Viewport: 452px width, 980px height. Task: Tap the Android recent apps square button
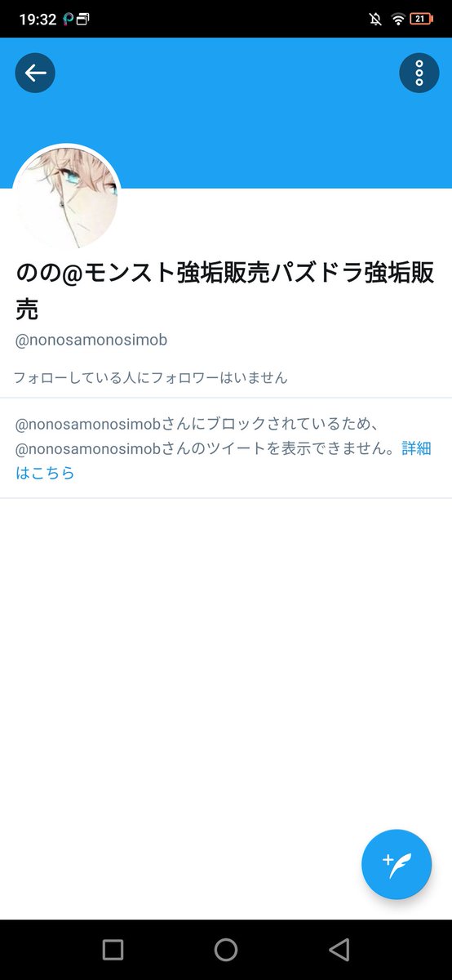(113, 949)
